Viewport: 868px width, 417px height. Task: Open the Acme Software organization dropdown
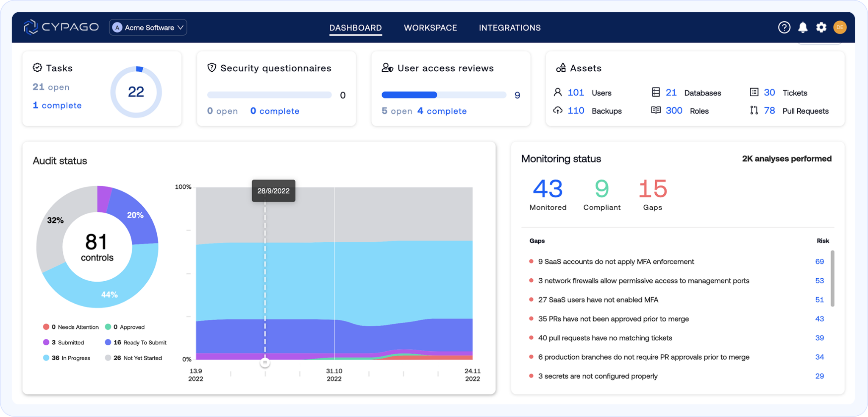coord(148,28)
